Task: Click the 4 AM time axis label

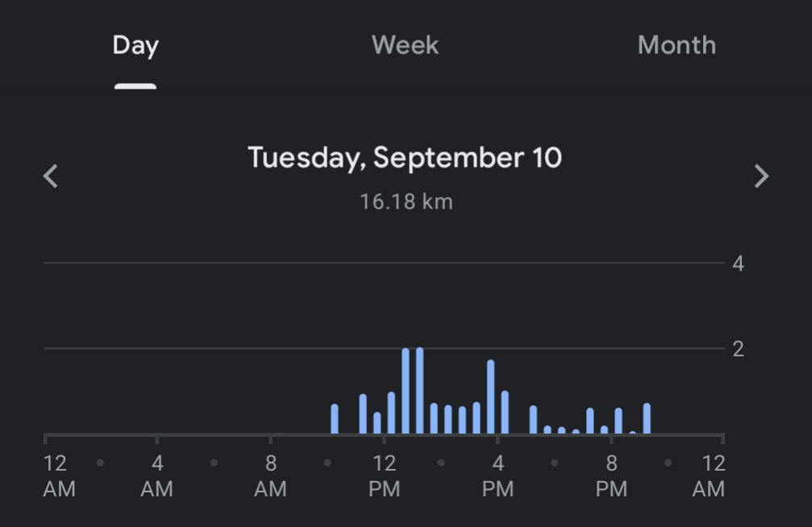Action: pos(157,476)
